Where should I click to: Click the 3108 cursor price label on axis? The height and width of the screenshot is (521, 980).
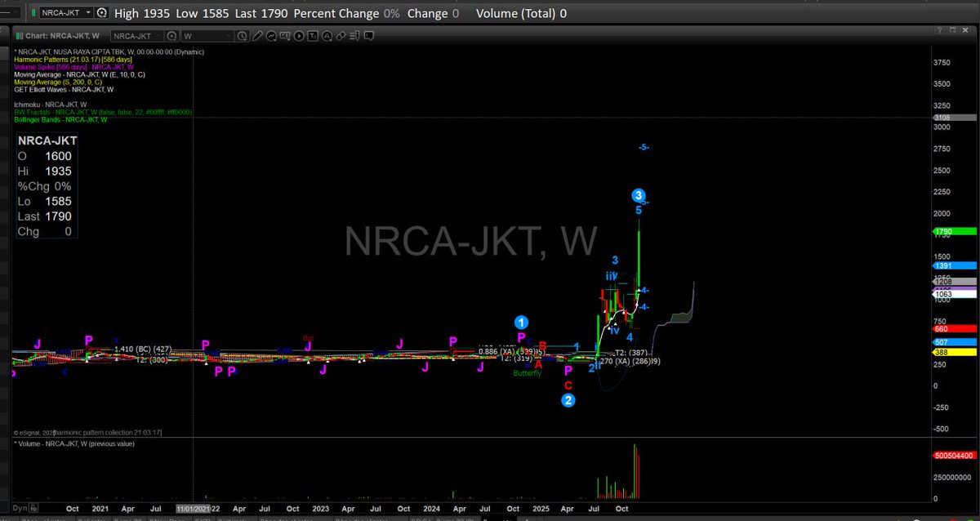click(x=955, y=118)
